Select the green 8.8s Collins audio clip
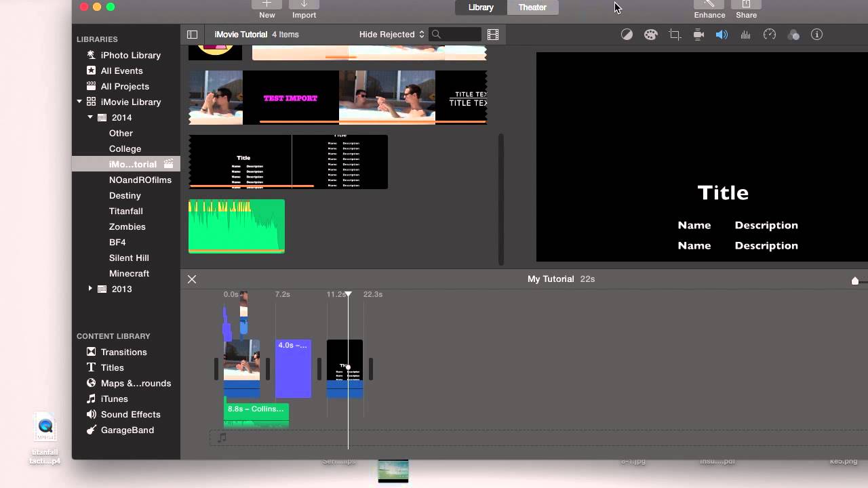 tap(256, 415)
